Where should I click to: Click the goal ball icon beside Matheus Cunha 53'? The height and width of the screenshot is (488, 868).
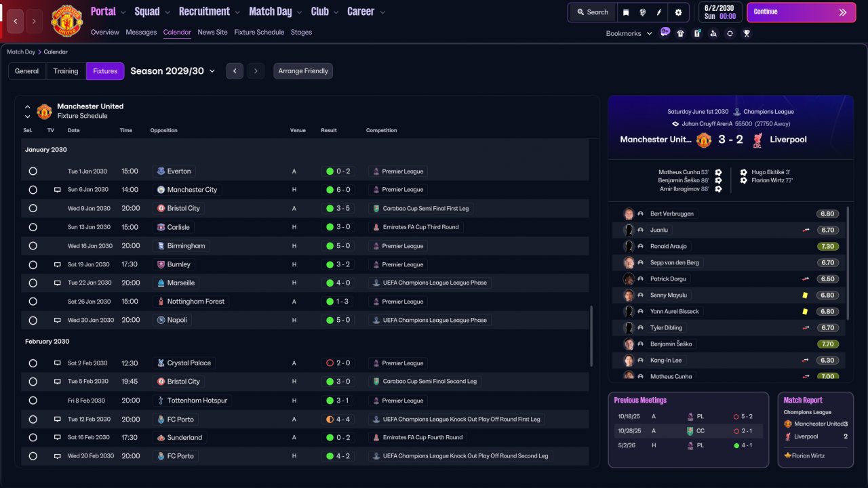pos(718,172)
